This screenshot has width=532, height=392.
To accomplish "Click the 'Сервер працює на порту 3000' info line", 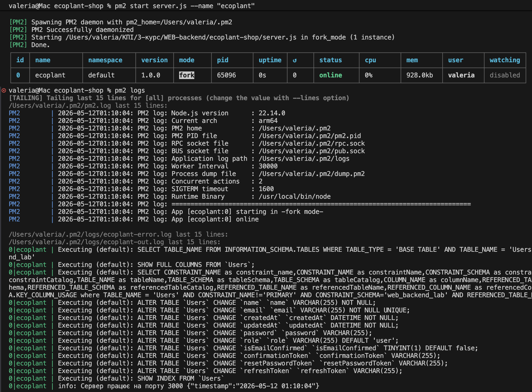I will [164, 386].
